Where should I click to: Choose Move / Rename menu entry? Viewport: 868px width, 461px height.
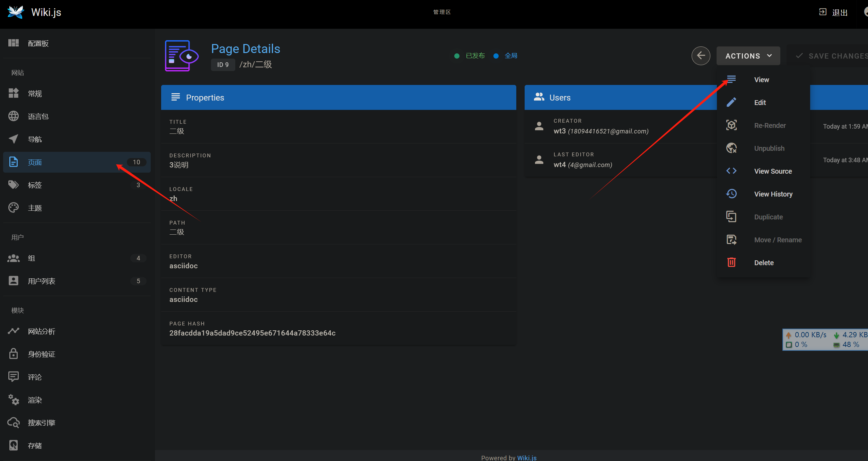pyautogui.click(x=778, y=240)
